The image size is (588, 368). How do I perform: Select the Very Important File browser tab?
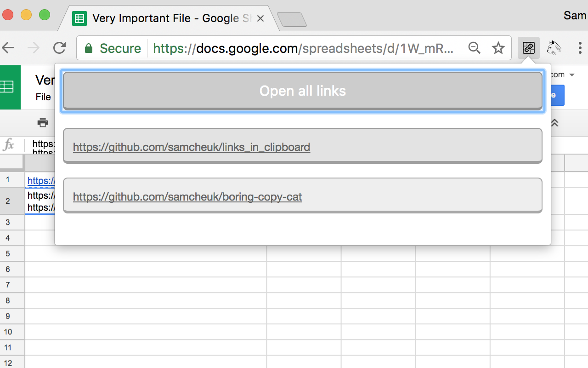click(x=168, y=18)
